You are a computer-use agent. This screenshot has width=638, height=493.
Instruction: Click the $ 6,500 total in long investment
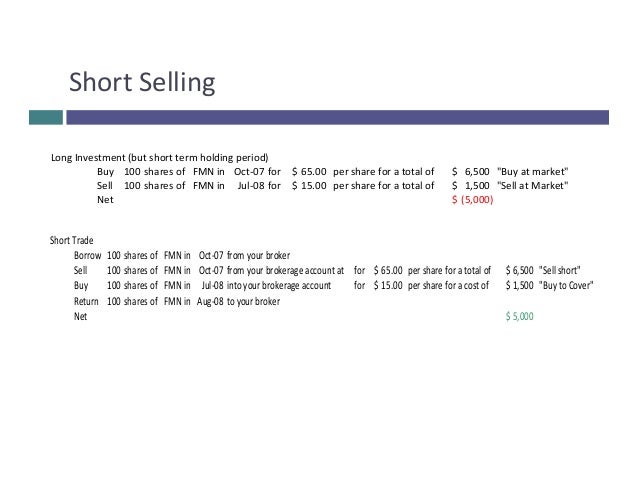point(471,172)
